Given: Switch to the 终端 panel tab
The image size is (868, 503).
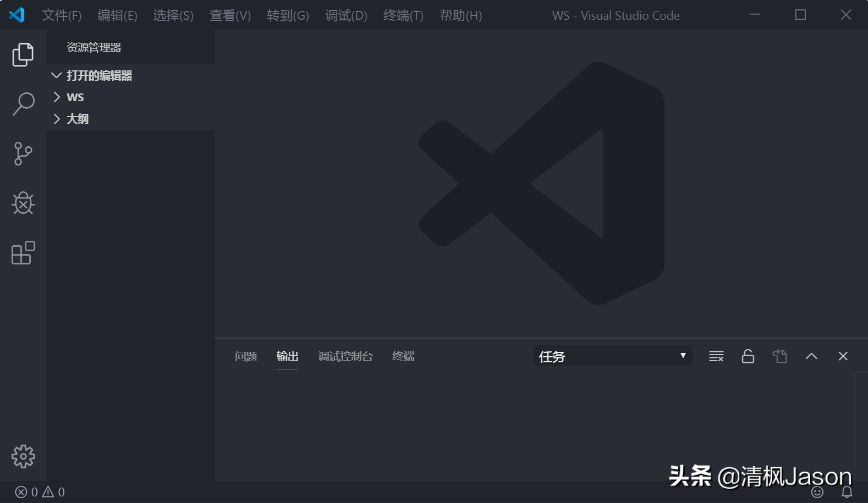Looking at the screenshot, I should click(403, 356).
